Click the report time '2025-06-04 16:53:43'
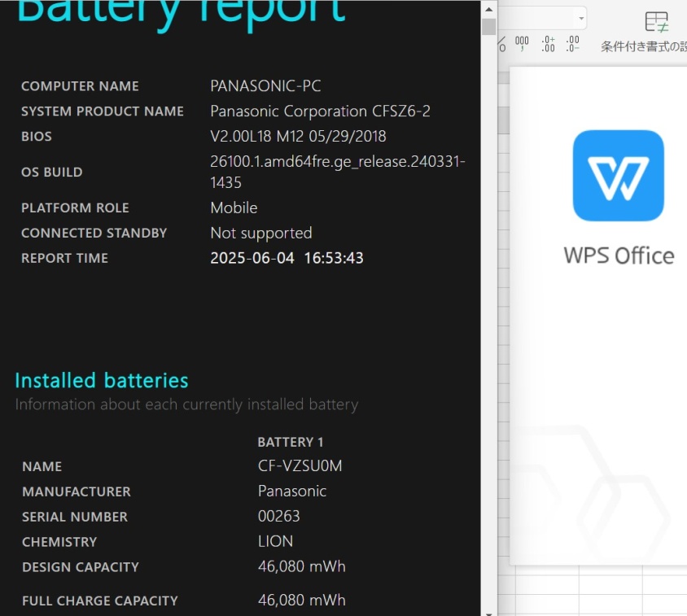This screenshot has width=687, height=616. pyautogui.click(x=287, y=258)
